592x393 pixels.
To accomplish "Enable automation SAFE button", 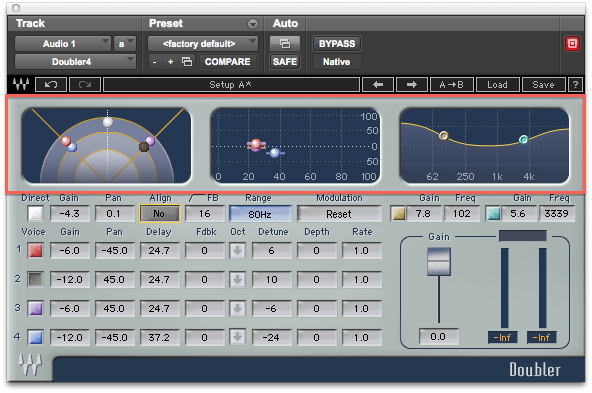I will pos(285,62).
